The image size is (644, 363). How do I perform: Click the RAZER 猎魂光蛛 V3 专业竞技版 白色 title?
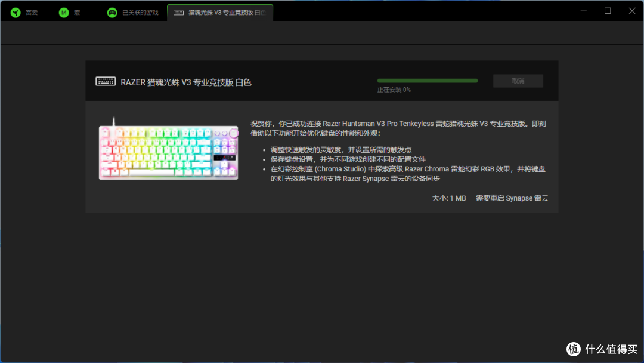185,82
